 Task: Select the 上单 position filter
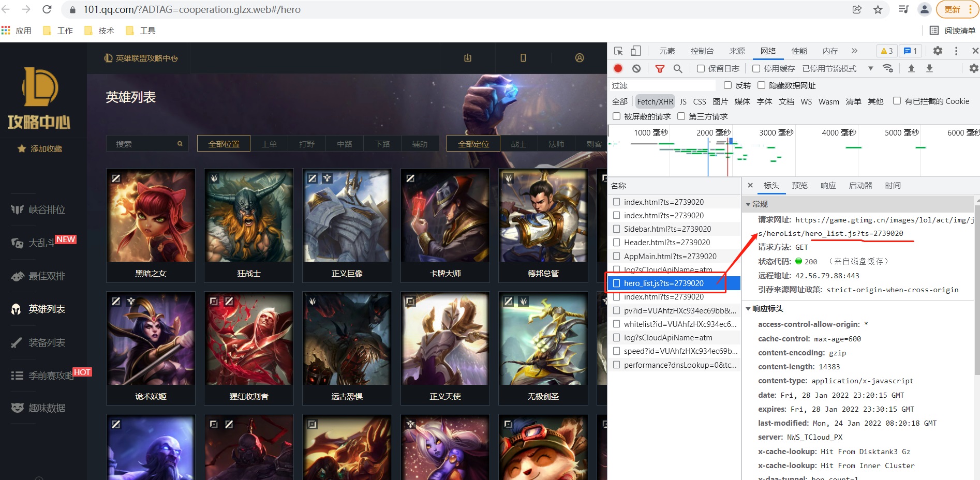click(269, 144)
